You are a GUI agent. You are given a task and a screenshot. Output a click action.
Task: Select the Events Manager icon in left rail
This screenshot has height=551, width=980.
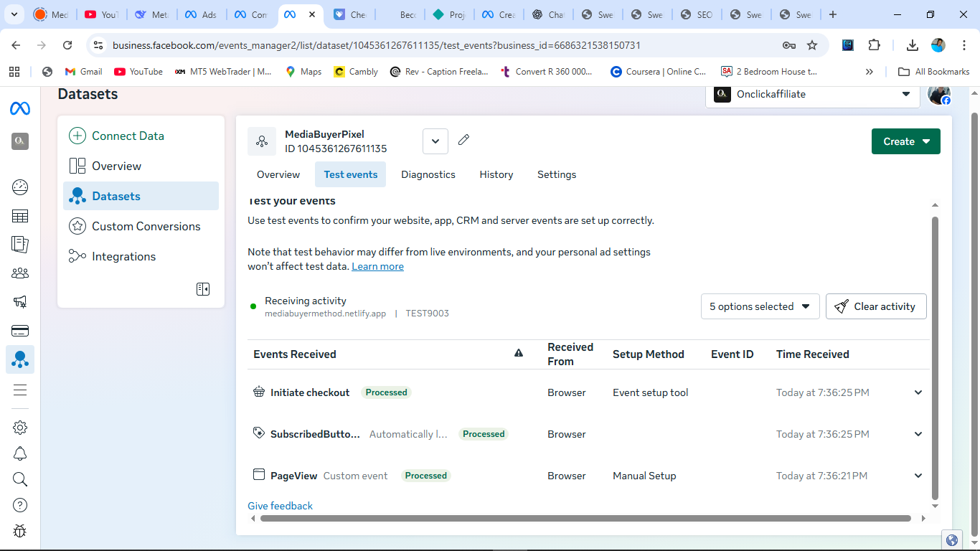pyautogui.click(x=20, y=359)
